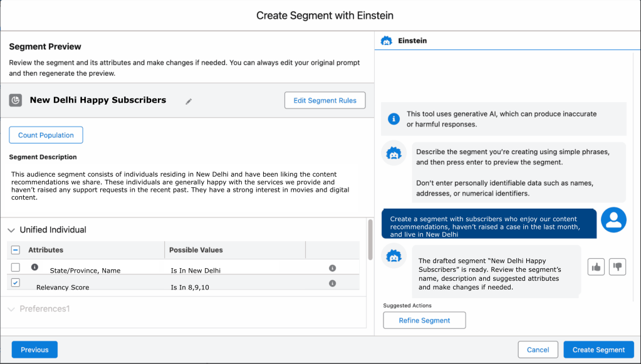The width and height of the screenshot is (641, 364).
Task: Click the blue generative AI info icon
Action: [393, 118]
